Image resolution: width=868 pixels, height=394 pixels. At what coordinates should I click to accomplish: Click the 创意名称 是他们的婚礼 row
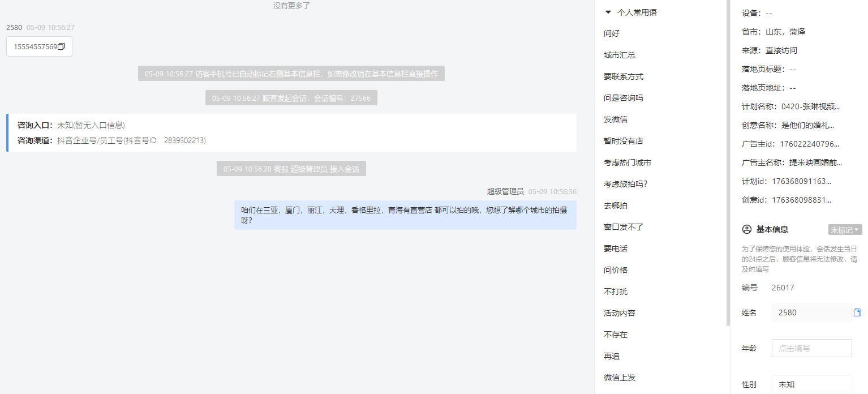(788, 125)
